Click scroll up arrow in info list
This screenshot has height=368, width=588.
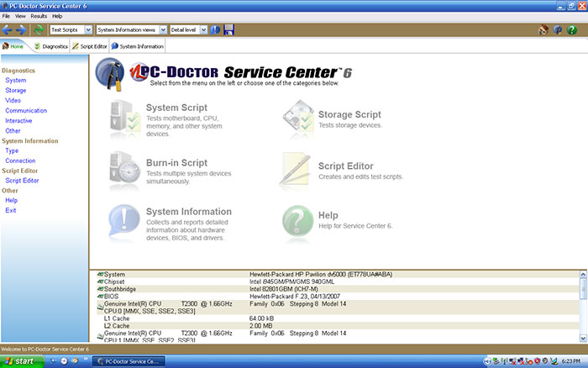click(x=583, y=274)
